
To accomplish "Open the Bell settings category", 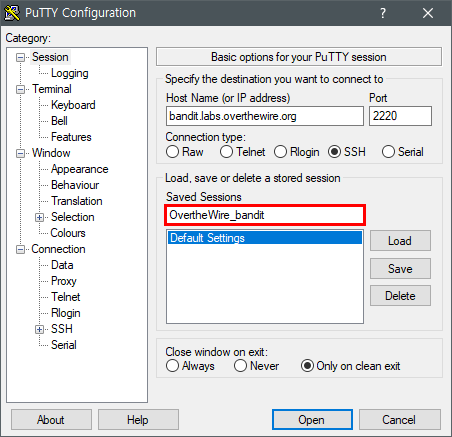I will click(x=59, y=121).
